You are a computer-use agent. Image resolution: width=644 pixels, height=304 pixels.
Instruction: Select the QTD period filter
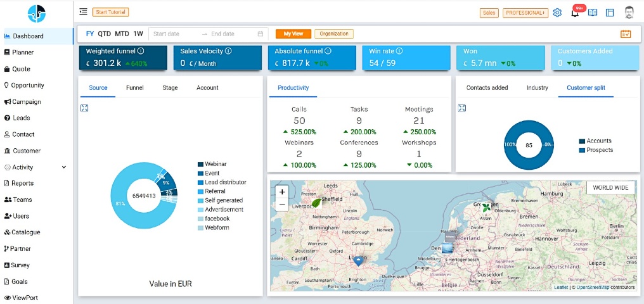click(x=105, y=34)
